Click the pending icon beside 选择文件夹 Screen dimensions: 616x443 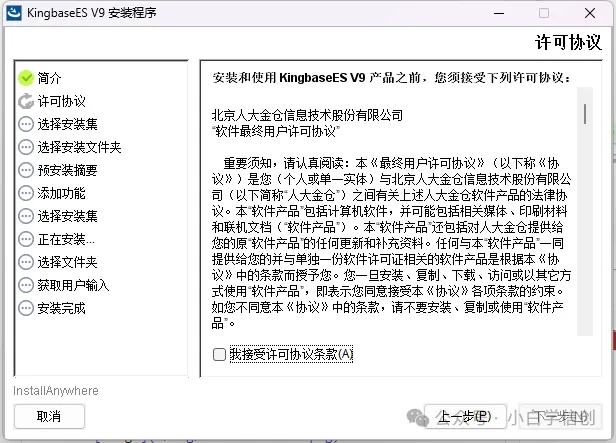26,262
